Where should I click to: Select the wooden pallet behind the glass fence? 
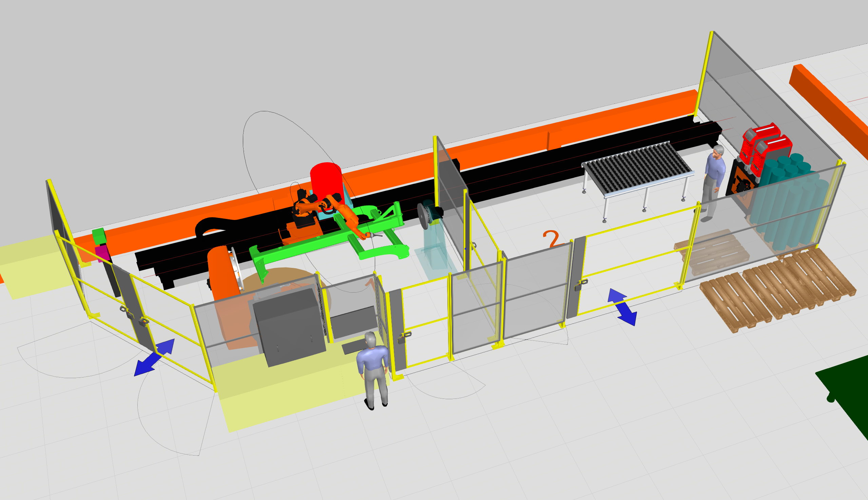(711, 253)
